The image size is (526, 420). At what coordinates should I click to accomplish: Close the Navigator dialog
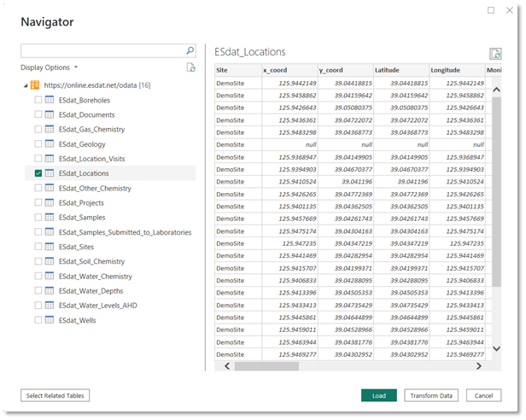pyautogui.click(x=510, y=10)
